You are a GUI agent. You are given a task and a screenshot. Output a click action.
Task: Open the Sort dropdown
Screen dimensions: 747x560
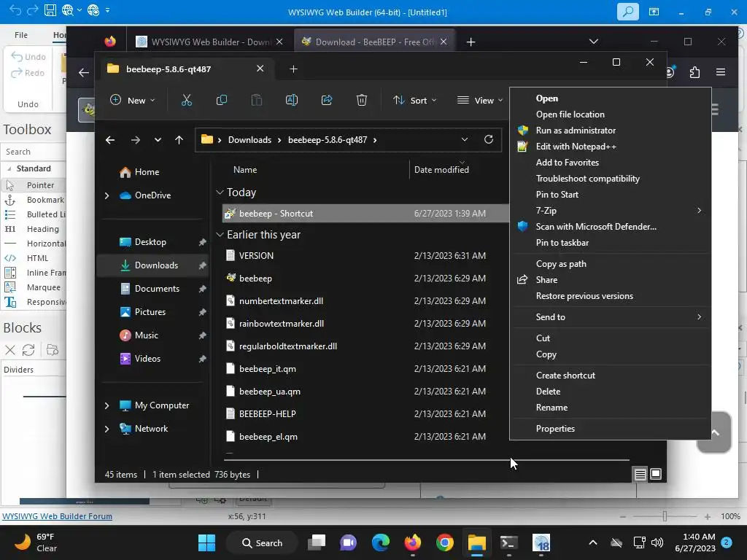pos(414,100)
